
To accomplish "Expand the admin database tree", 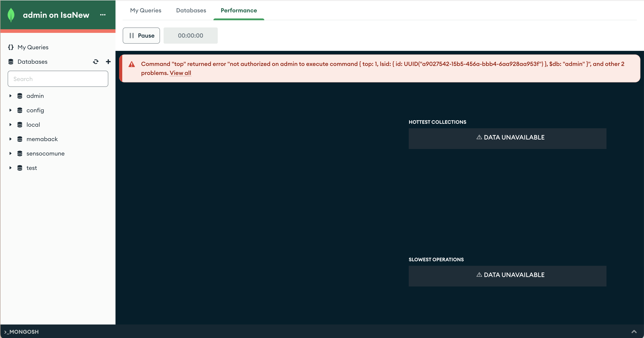I will pos(11,96).
